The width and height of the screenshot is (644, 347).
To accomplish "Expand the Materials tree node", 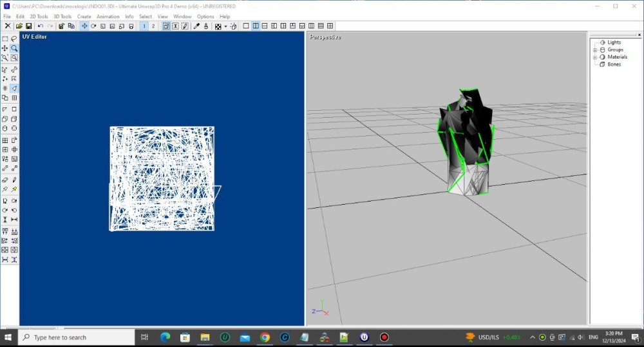I will pos(595,57).
